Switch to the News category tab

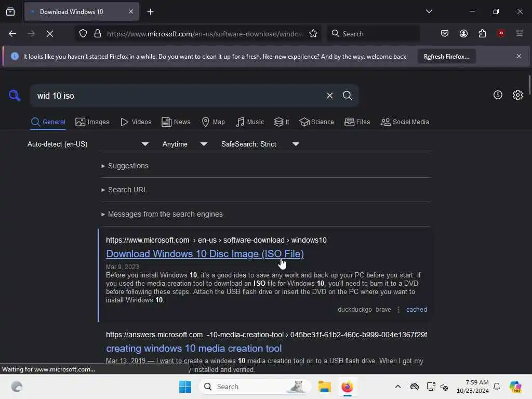(x=176, y=122)
